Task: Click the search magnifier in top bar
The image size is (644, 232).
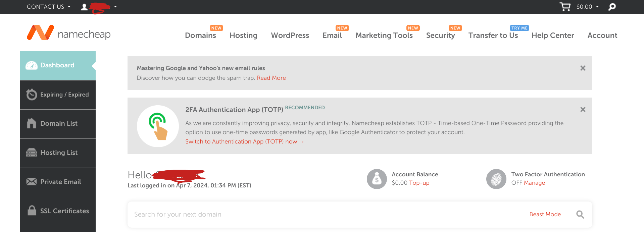Action: pos(612,7)
